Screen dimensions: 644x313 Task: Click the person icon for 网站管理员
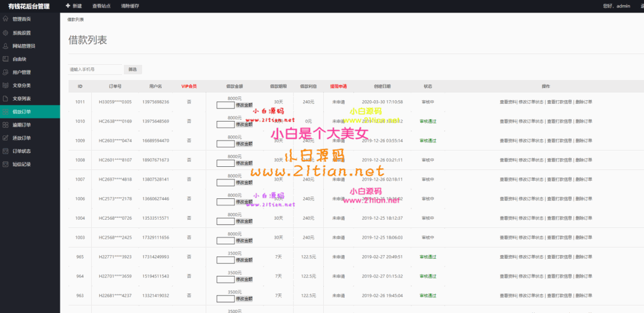coord(5,46)
